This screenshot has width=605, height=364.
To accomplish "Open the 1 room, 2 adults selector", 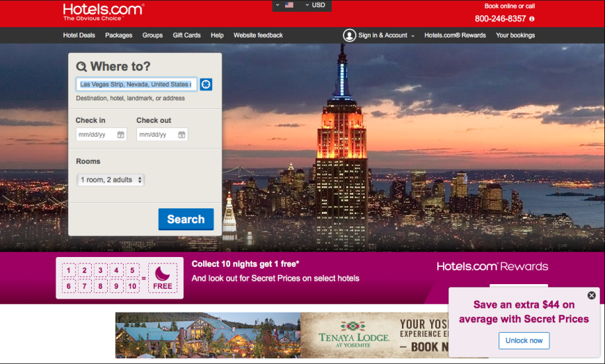I will click(111, 180).
